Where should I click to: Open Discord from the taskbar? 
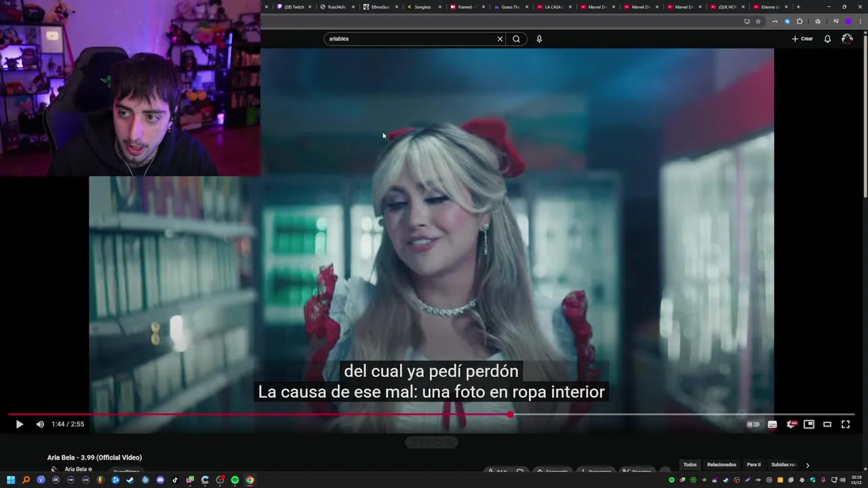[x=160, y=480]
